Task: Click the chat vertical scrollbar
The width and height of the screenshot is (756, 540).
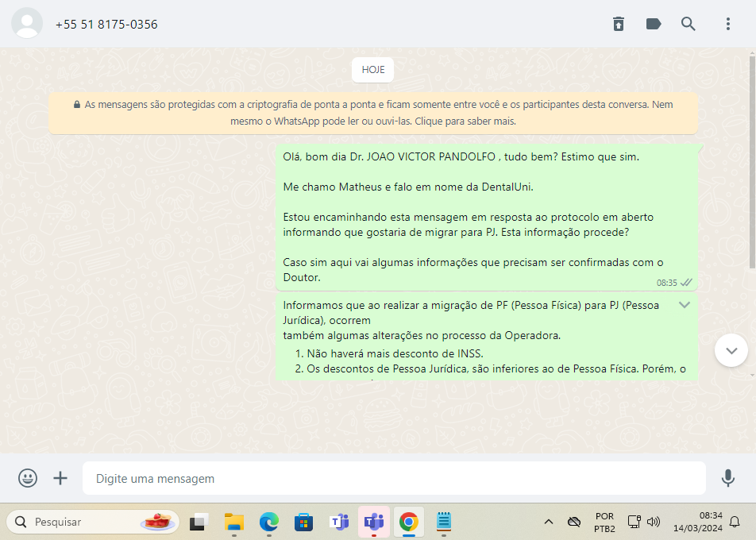Action: tap(752, 162)
